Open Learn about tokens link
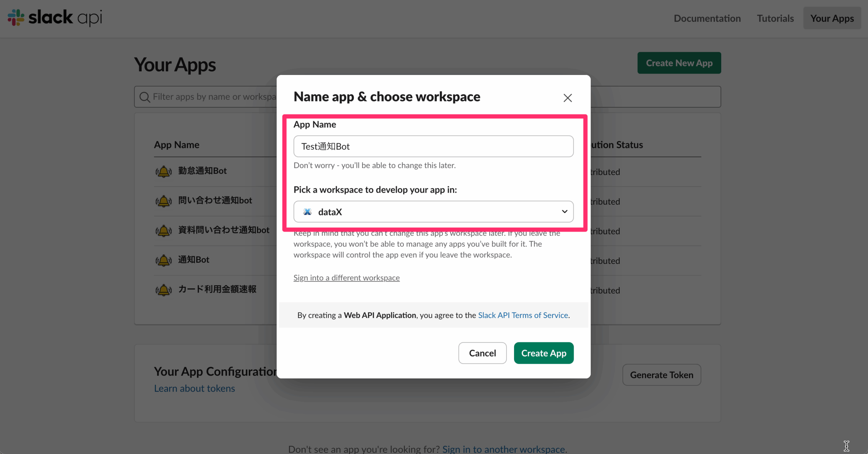 coord(194,388)
